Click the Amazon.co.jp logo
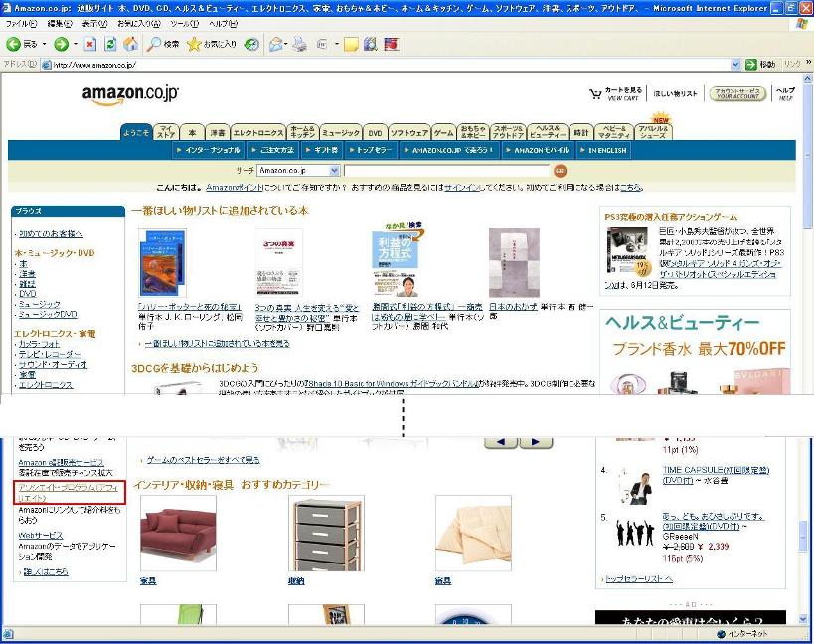Screen dimensions: 814x644 coord(130,94)
